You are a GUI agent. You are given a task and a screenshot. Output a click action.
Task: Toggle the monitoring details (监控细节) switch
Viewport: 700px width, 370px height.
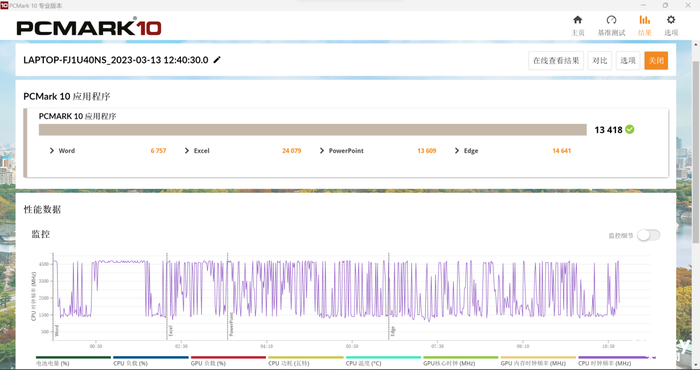coord(648,235)
